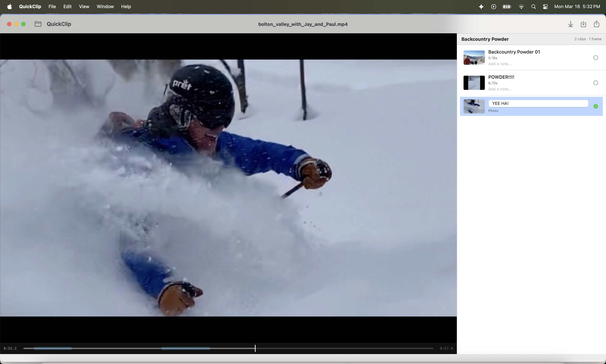Click the Wi-Fi status icon
The height and width of the screenshot is (364, 606).
point(521,7)
